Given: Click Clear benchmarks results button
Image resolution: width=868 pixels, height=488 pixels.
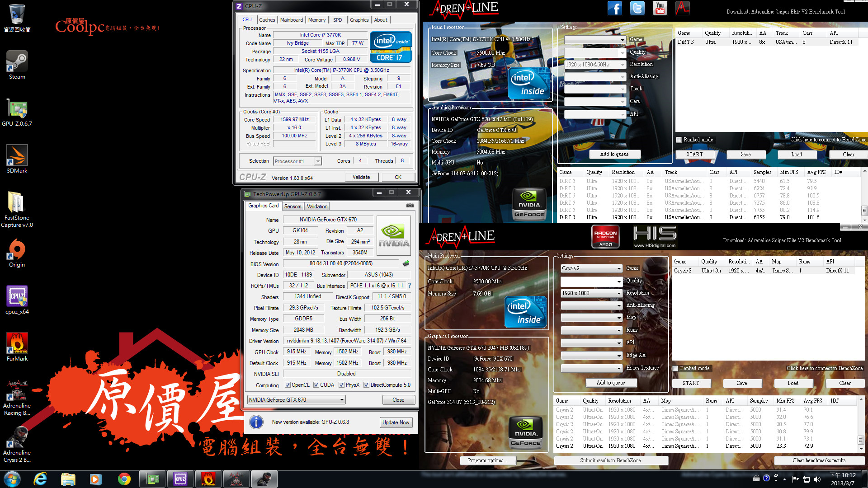Looking at the screenshot, I should 819,460.
